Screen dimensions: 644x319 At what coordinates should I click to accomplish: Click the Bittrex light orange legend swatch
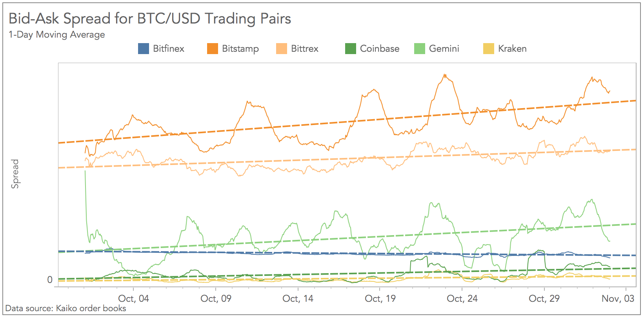coord(282,49)
